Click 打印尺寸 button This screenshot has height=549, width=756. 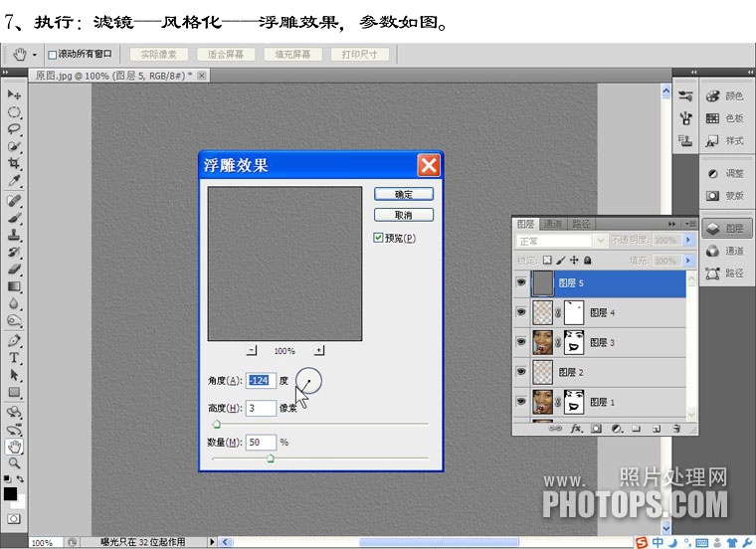[x=360, y=55]
